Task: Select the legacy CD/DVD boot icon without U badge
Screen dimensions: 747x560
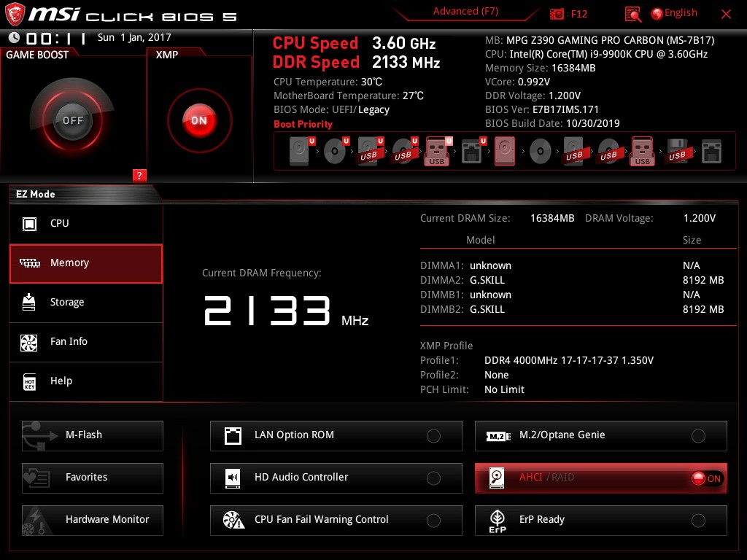Action: [541, 152]
